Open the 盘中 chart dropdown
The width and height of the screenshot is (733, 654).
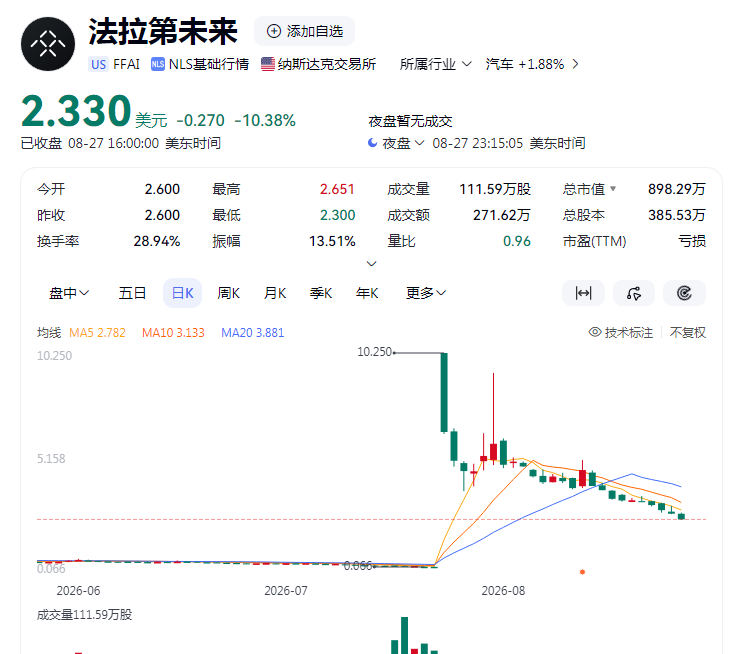tap(69, 293)
